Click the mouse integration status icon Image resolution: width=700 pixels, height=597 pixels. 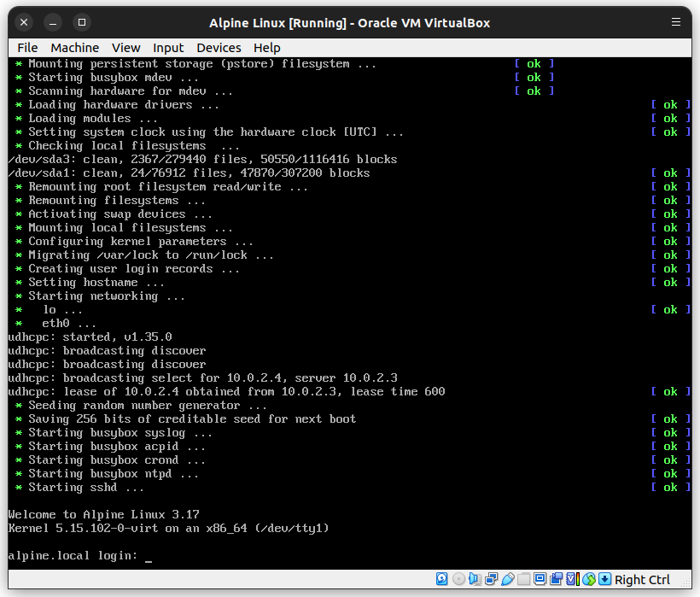click(589, 579)
